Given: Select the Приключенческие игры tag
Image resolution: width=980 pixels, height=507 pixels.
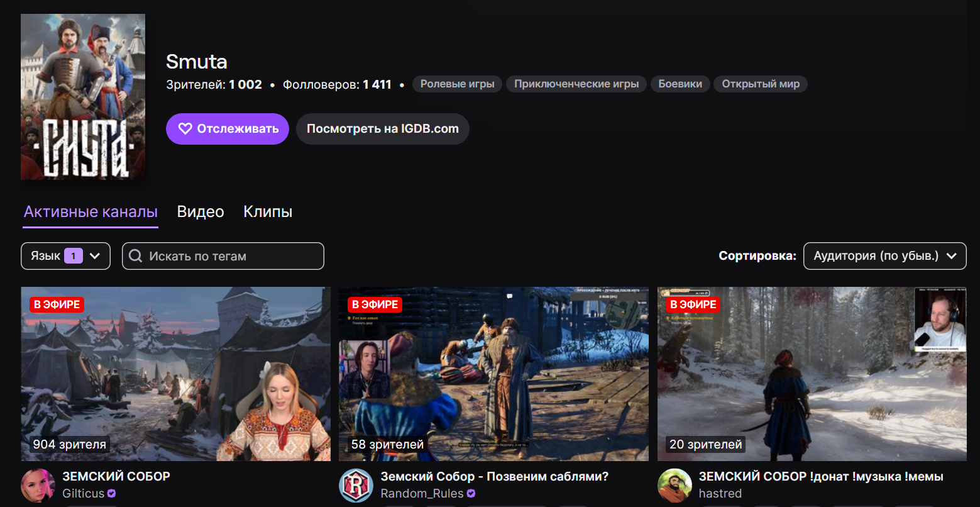Looking at the screenshot, I should click(576, 84).
